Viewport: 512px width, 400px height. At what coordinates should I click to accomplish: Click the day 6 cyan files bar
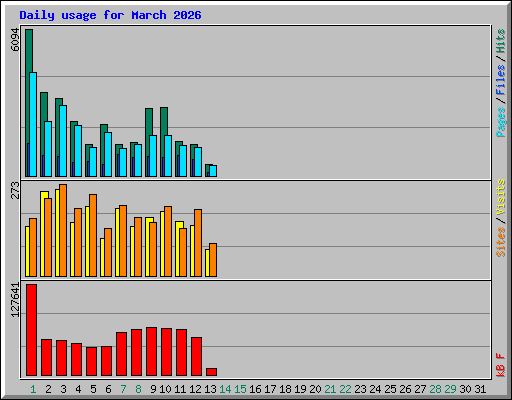point(108,154)
